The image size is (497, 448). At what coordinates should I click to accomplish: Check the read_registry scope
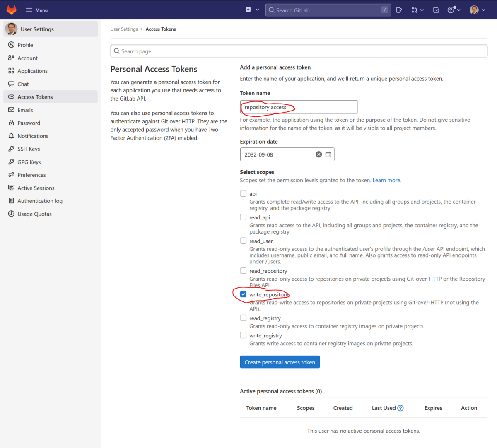coord(243,318)
